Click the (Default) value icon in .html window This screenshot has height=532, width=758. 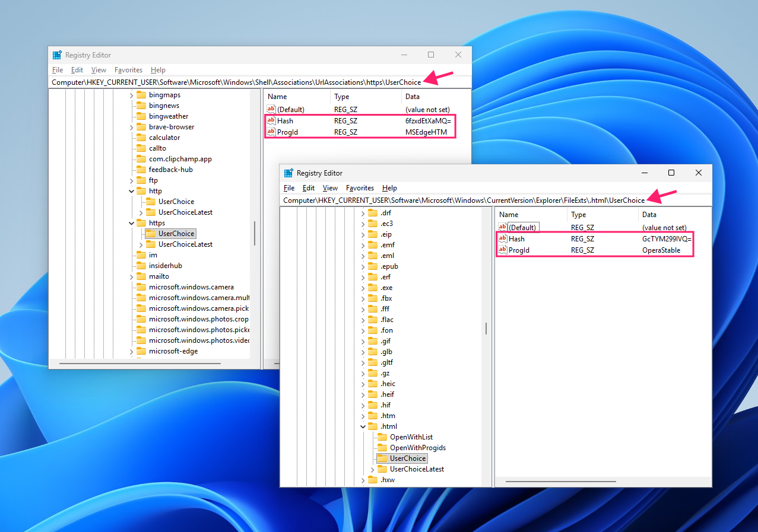point(503,227)
